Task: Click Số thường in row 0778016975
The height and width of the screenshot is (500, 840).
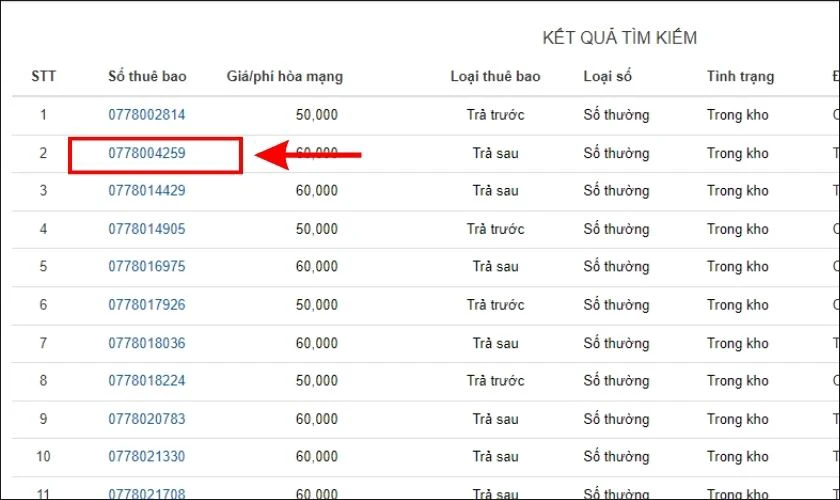Action: pyautogui.click(x=617, y=267)
